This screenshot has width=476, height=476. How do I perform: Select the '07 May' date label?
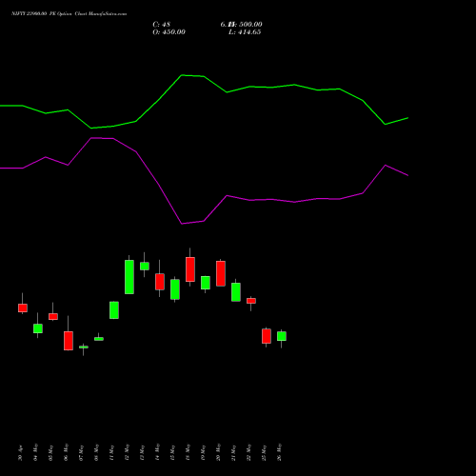click(82, 453)
